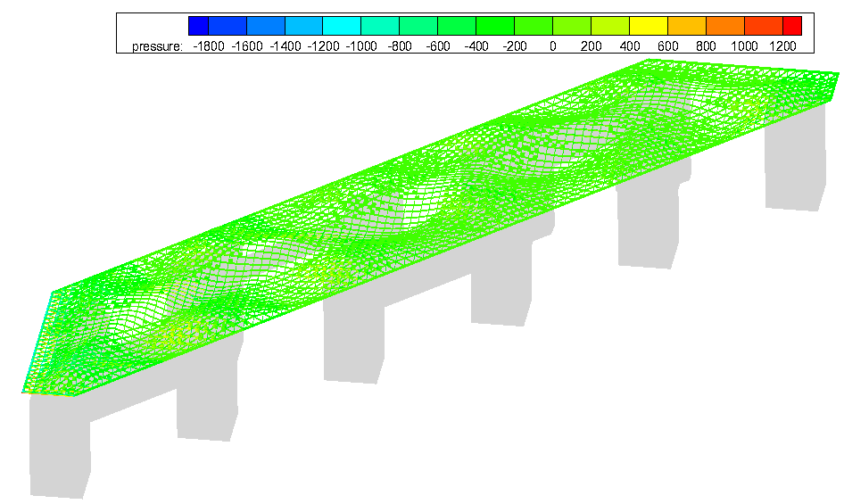Pick the swatch between -200 and 0
Image resolution: width=844 pixels, height=504 pixels.
[x=534, y=26]
